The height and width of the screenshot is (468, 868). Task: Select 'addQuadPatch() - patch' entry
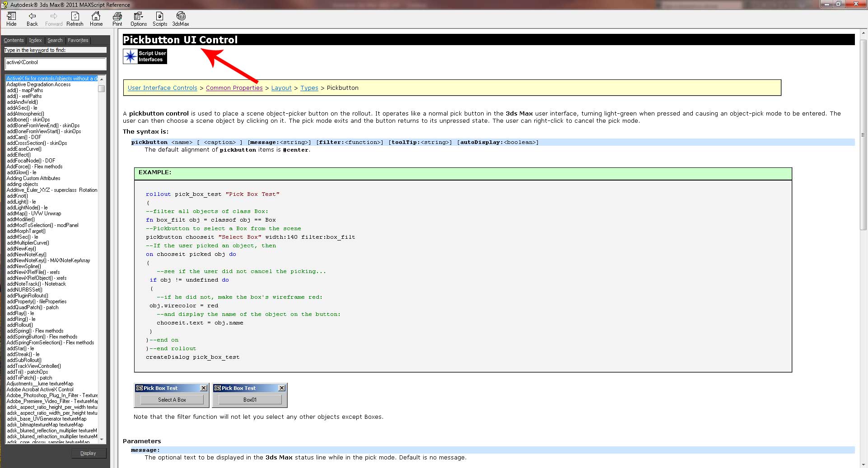33,307
